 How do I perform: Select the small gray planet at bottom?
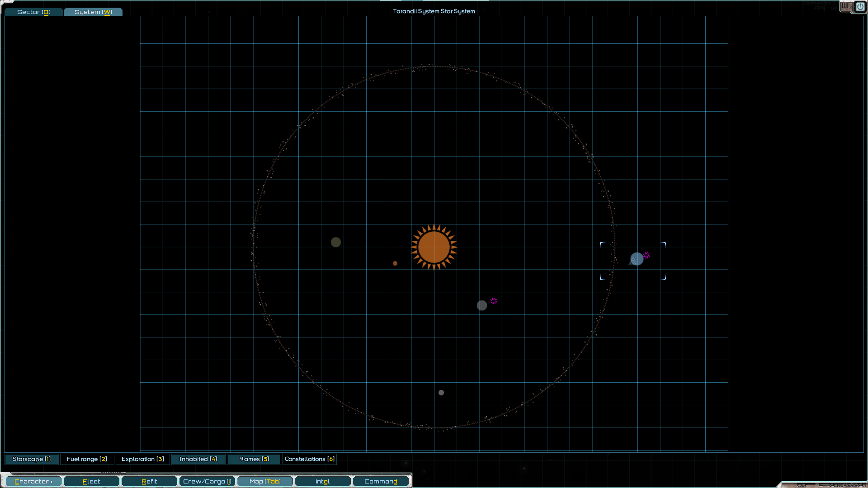441,393
